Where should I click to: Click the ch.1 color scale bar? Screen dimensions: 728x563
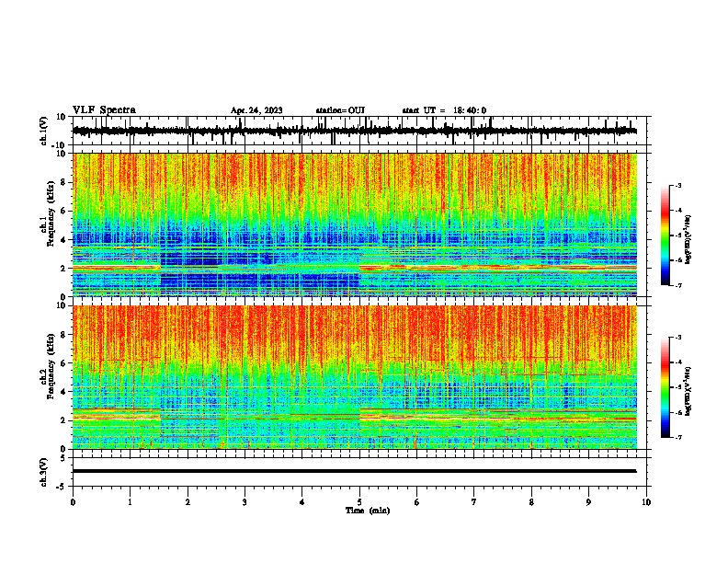point(665,236)
